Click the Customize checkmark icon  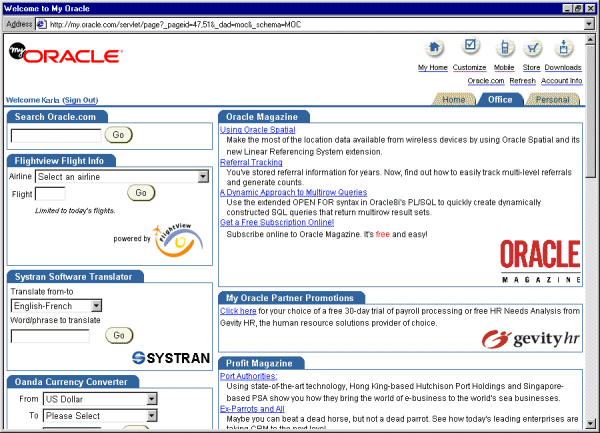tap(470, 46)
